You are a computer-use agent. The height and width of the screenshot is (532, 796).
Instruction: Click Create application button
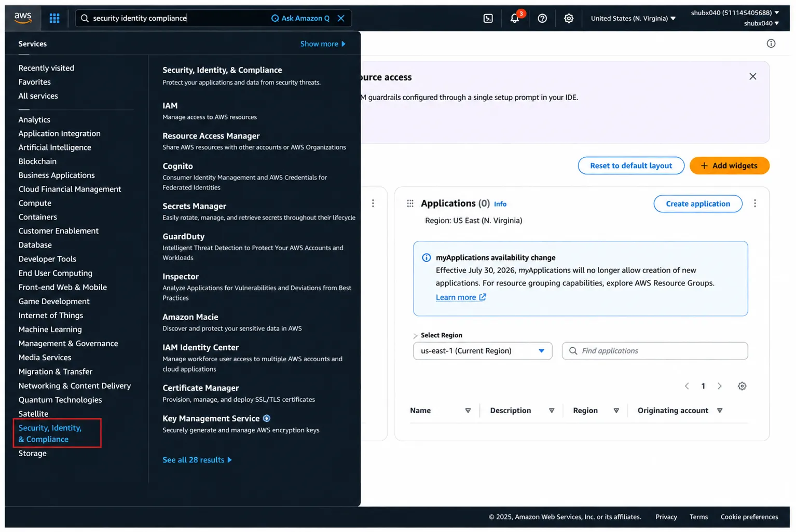(698, 203)
